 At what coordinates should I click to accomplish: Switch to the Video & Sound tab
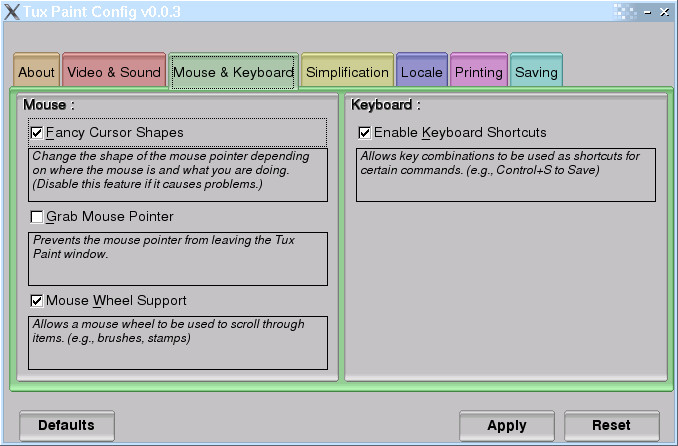(x=114, y=71)
